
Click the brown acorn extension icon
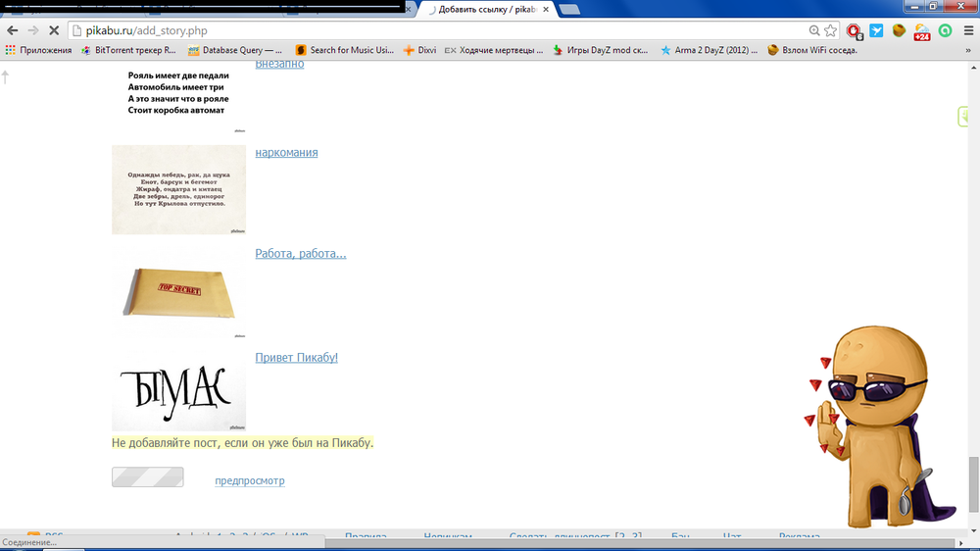point(899,30)
